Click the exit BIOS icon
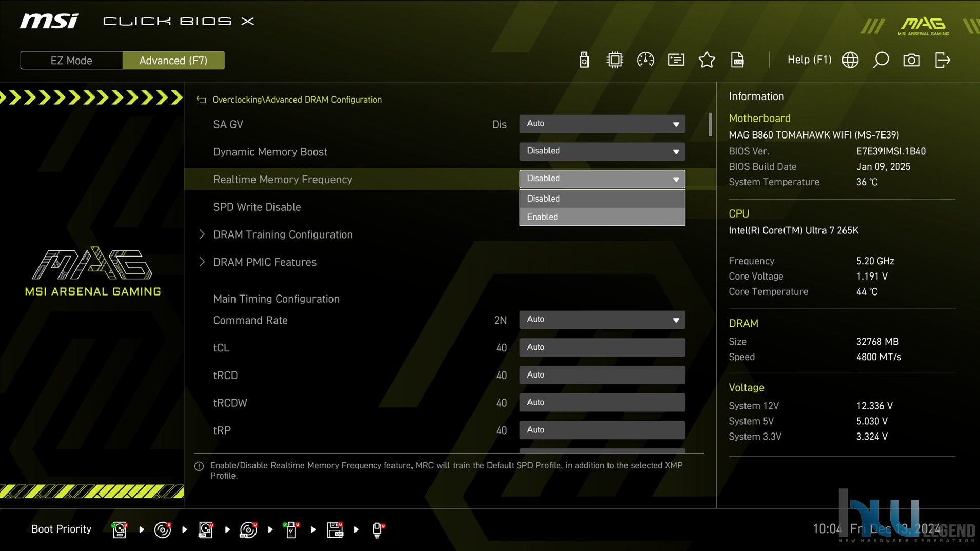 [943, 60]
